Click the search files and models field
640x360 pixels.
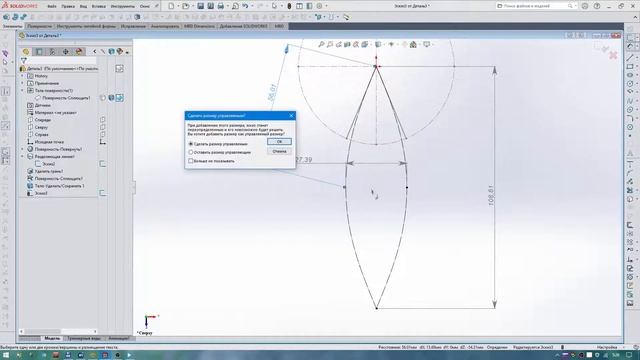[535, 6]
